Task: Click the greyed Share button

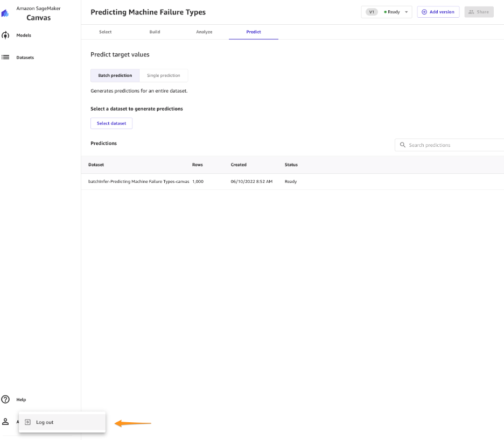Action: (479, 12)
